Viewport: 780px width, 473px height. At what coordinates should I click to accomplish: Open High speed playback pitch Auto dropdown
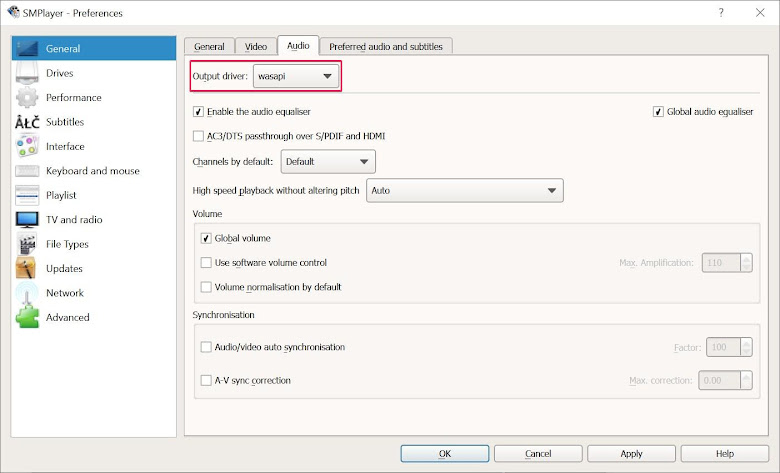pyautogui.click(x=465, y=190)
